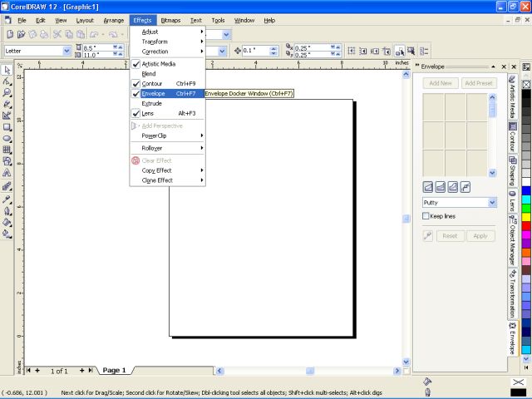Viewport: 532px width, 399px height.
Task: Choose Extrude in the Effects menu
Action: click(x=168, y=103)
